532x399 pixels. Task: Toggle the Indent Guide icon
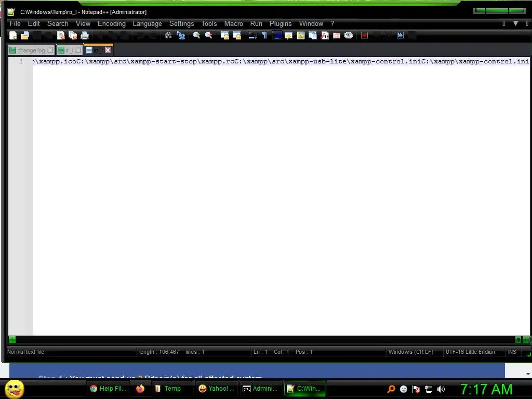(x=277, y=35)
